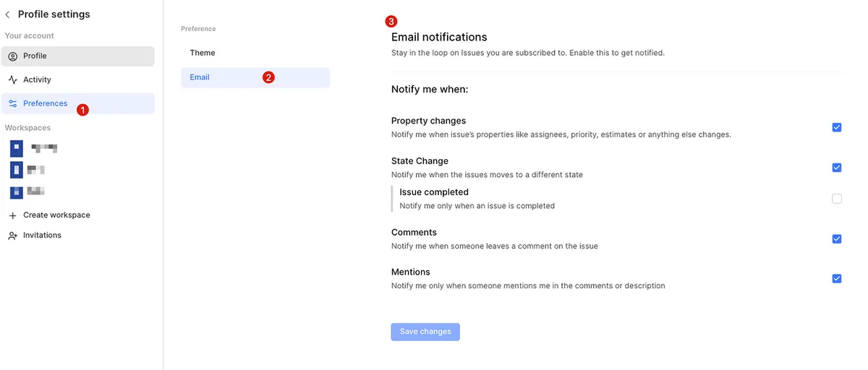
Task: Disable Property changes notification checkbox
Action: 837,127
